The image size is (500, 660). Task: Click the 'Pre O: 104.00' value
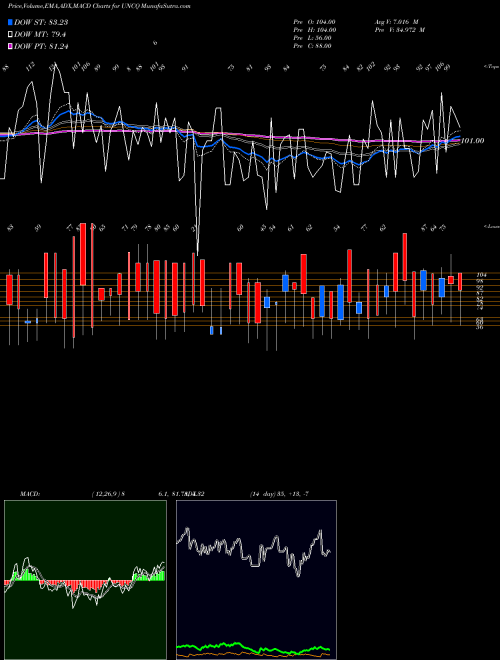[x=314, y=22]
